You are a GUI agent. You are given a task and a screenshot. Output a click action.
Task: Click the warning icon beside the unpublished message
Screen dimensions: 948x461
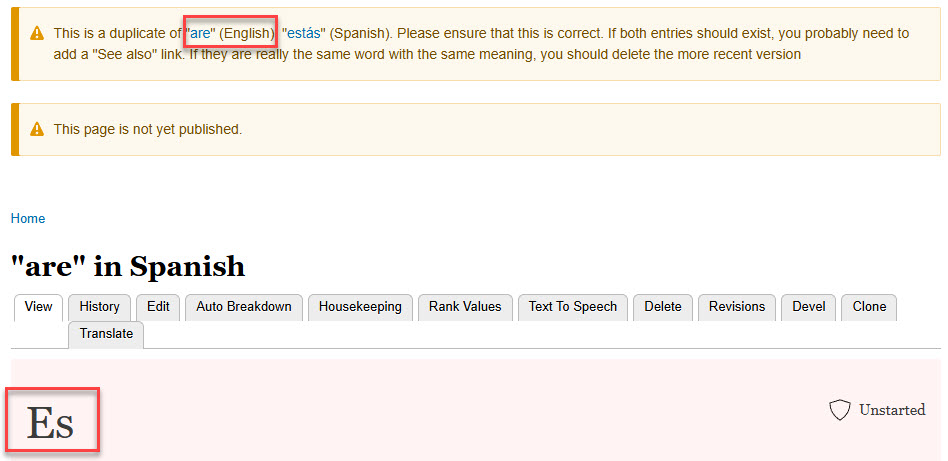(37, 130)
